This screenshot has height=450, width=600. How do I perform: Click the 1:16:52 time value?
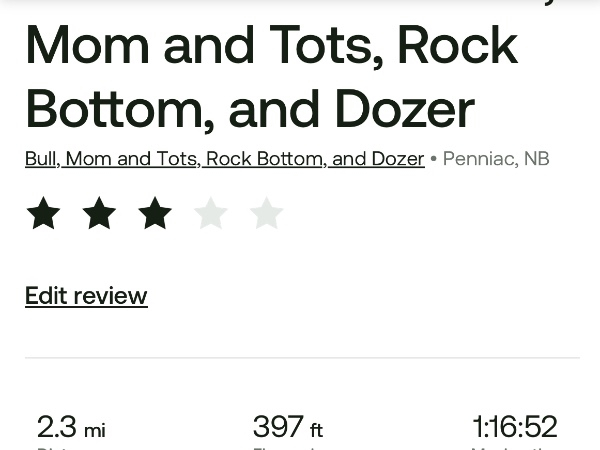click(x=514, y=427)
